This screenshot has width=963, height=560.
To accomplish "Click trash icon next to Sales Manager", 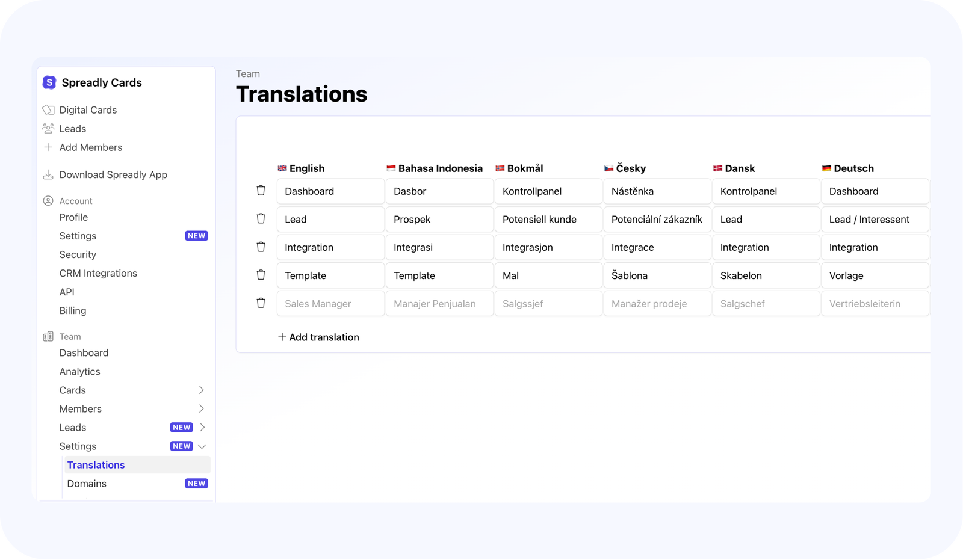I will pyautogui.click(x=261, y=303).
